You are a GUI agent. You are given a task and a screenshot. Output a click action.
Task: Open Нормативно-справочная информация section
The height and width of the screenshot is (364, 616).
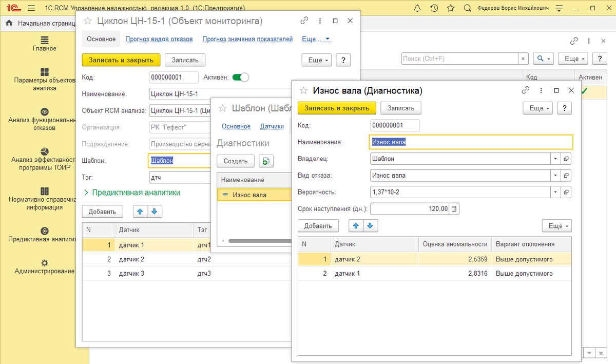click(x=45, y=199)
